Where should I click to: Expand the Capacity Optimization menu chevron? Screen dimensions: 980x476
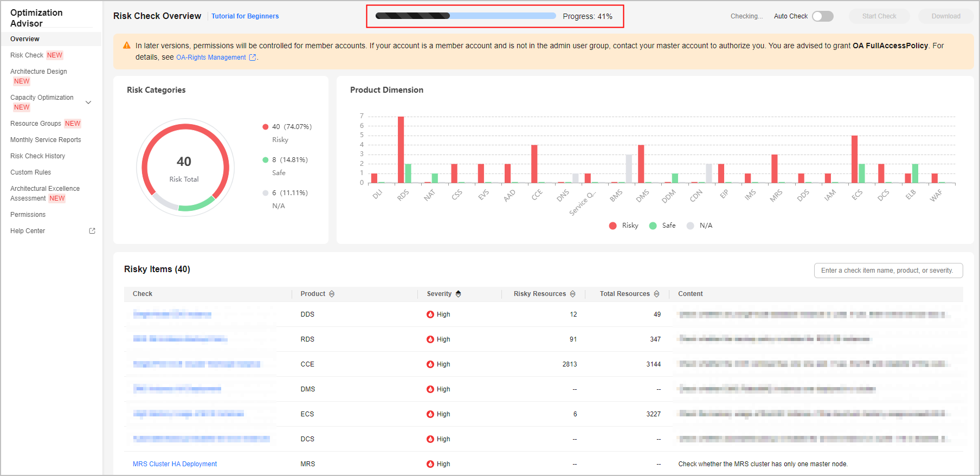pyautogui.click(x=88, y=102)
